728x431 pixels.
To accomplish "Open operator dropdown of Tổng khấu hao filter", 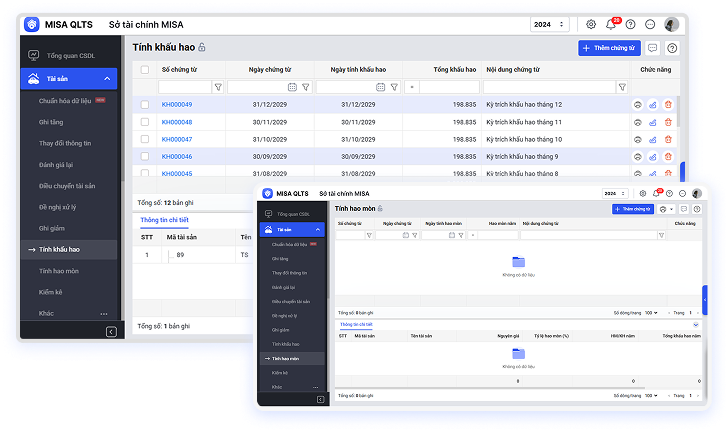I will [x=412, y=87].
